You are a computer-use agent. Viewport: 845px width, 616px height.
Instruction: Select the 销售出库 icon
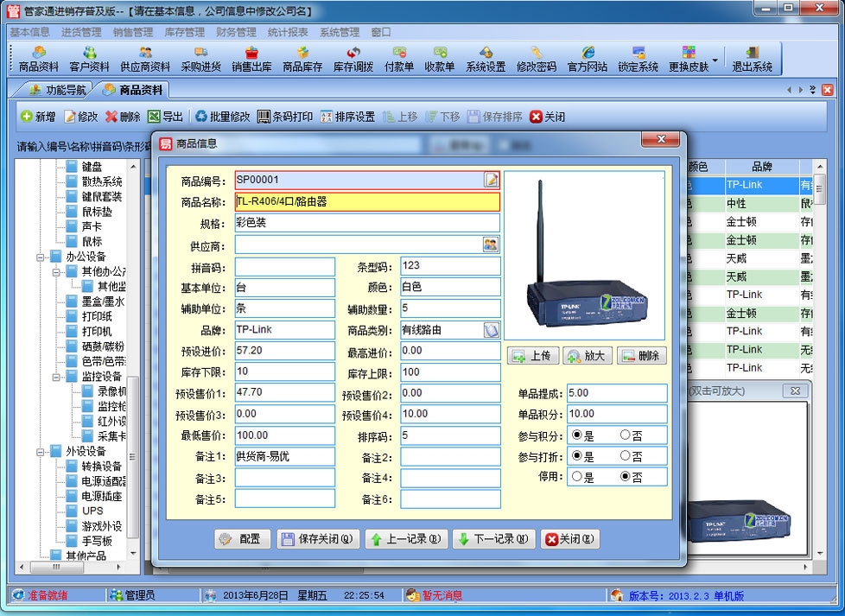251,60
